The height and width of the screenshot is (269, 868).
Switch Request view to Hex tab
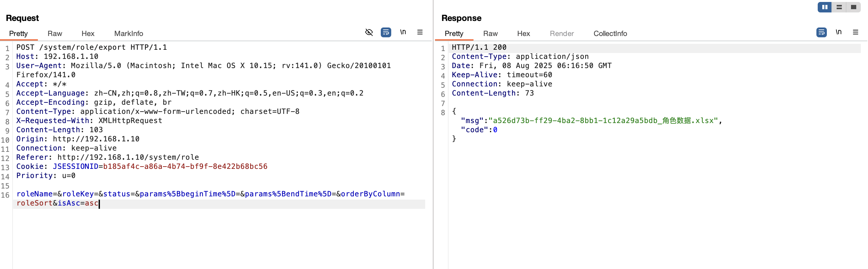coord(88,33)
